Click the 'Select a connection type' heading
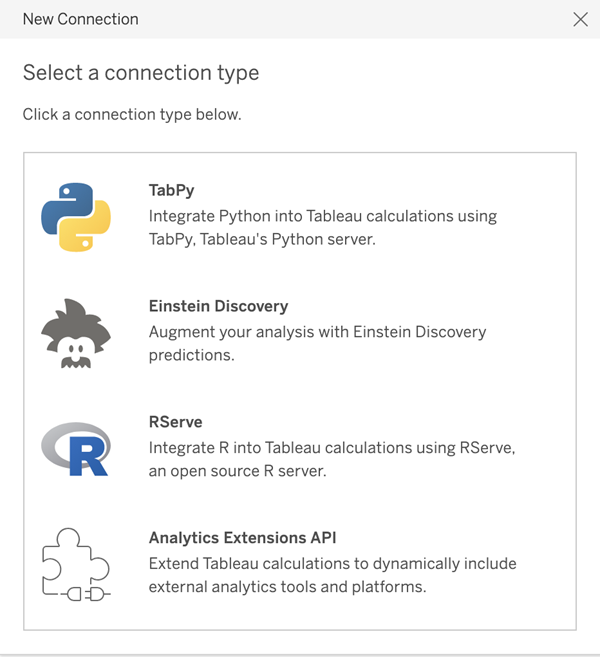This screenshot has width=600, height=657. click(141, 73)
